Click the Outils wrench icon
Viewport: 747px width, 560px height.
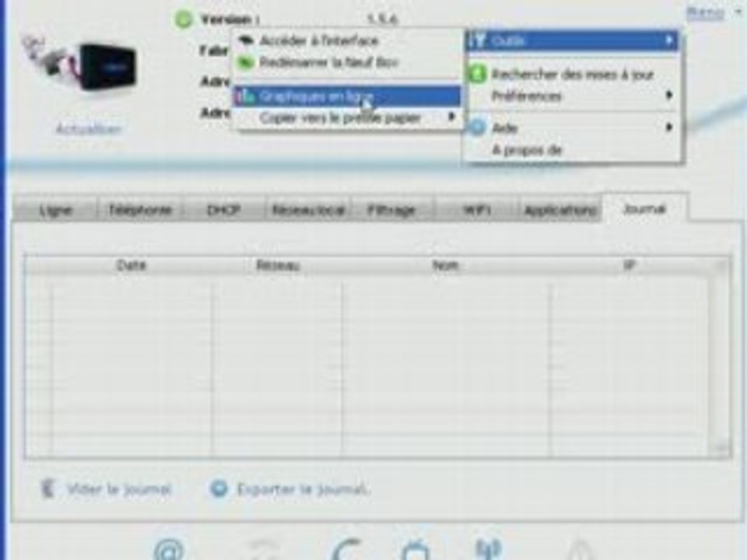point(478,40)
